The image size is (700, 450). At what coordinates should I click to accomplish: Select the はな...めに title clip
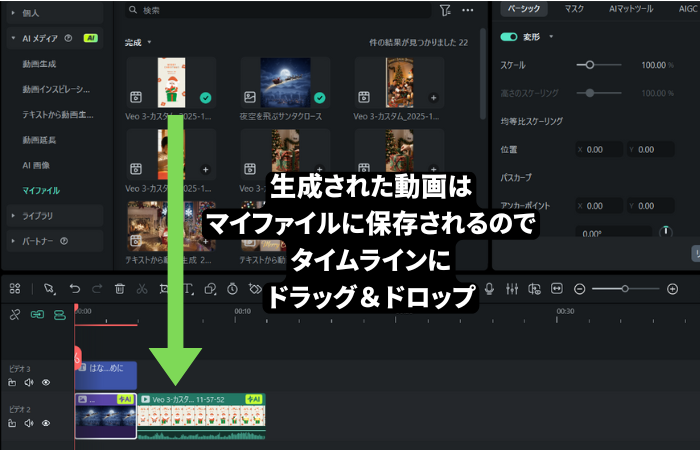coord(106,375)
